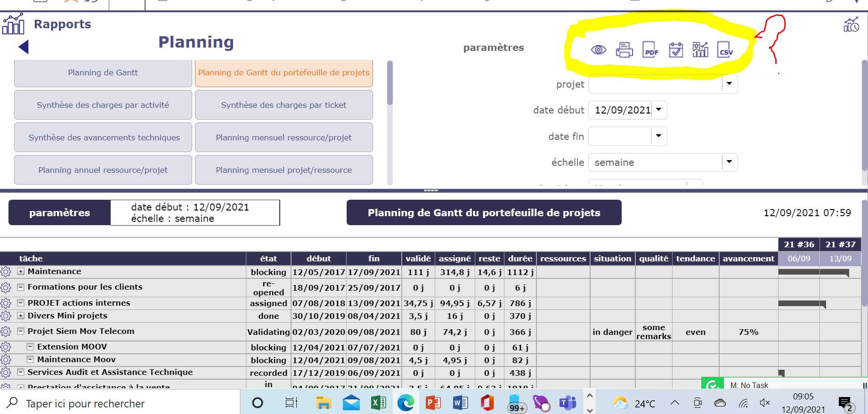
Task: Open Planning mensuel projet/ressource report
Action: point(284,170)
